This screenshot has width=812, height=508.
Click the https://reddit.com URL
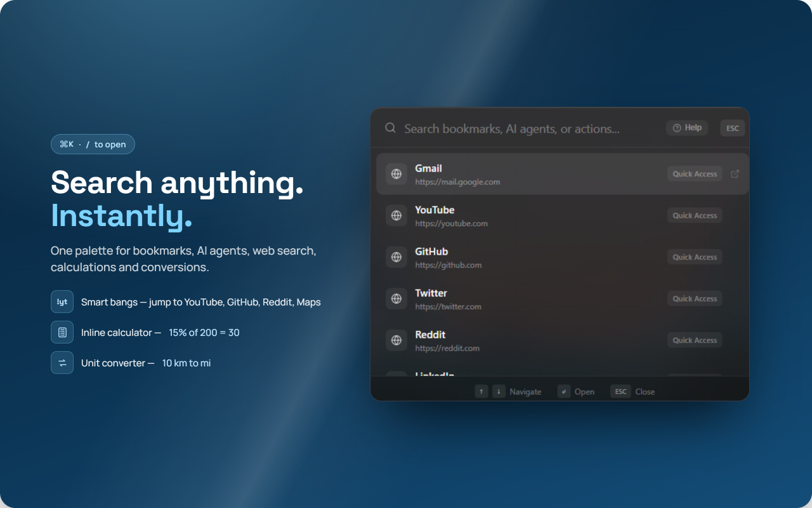[447, 348]
